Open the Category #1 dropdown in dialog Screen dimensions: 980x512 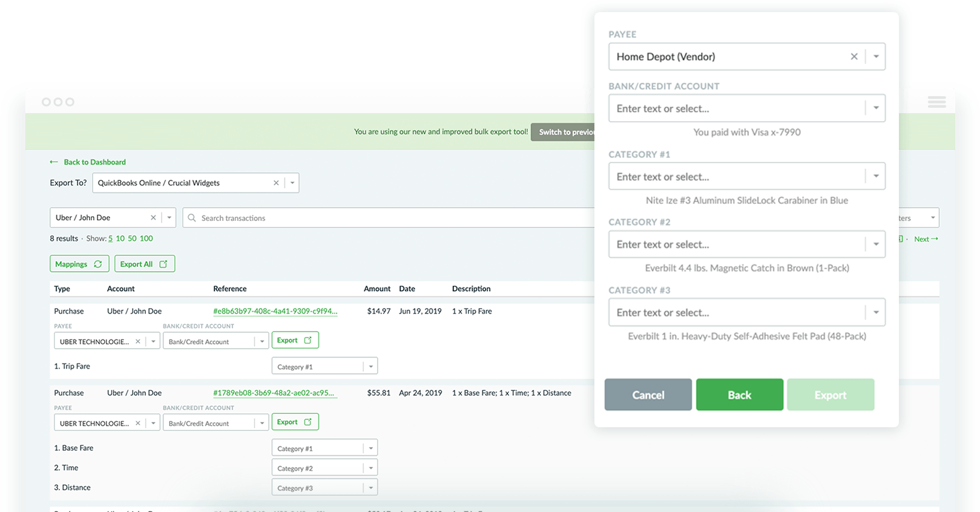[x=875, y=177]
